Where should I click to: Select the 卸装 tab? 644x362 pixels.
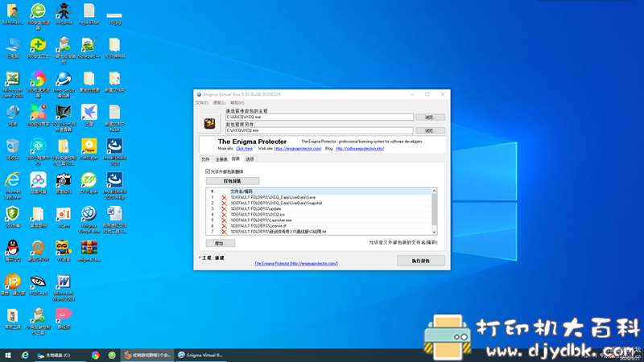pyautogui.click(x=236, y=158)
